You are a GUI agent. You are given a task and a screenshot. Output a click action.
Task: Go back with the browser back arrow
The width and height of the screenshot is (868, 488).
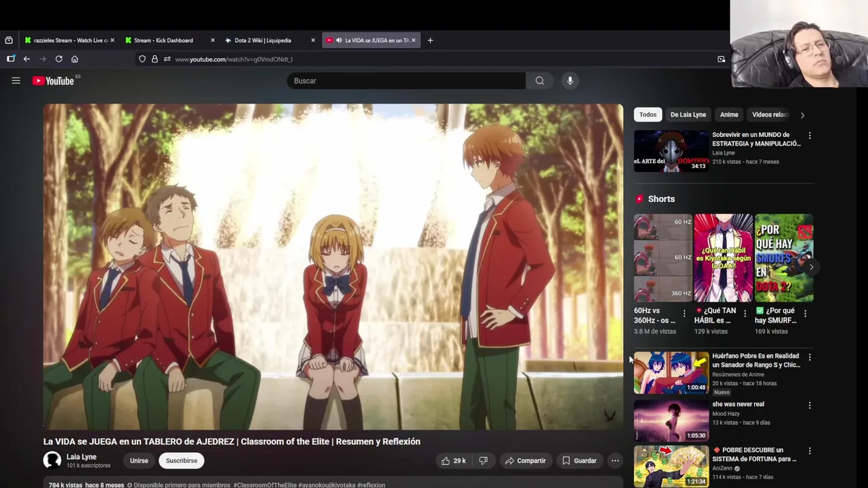pos(26,59)
